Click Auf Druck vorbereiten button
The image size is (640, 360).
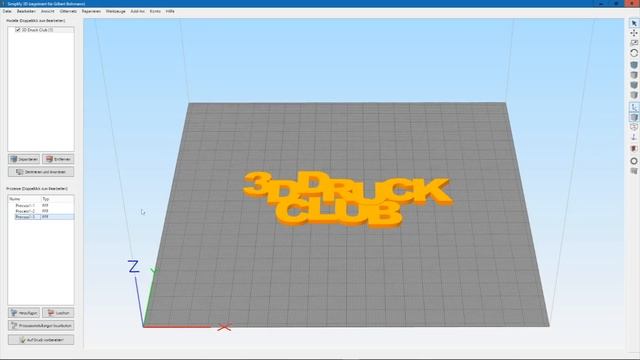coord(41,340)
